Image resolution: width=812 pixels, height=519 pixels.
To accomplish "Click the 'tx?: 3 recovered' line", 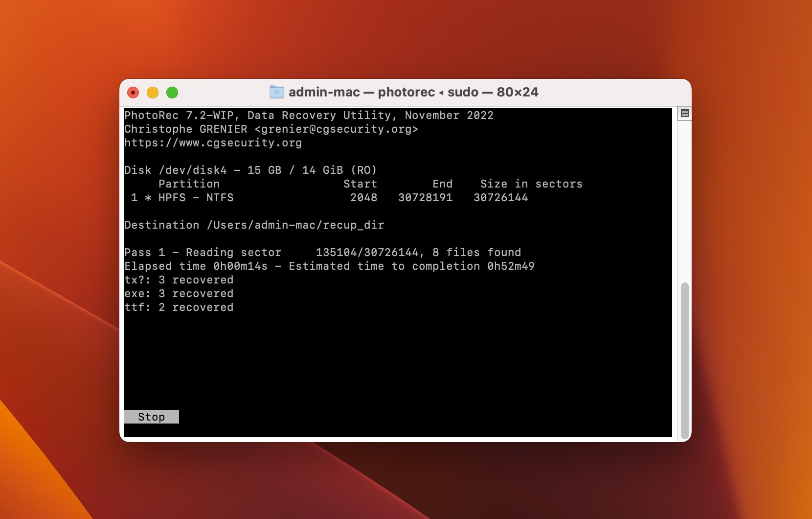I will (179, 280).
